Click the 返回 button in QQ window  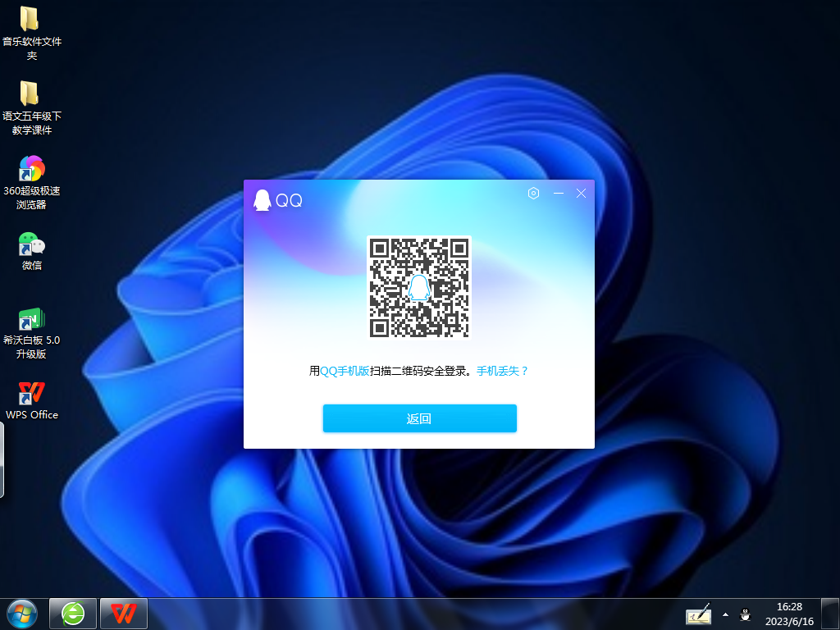tap(419, 418)
